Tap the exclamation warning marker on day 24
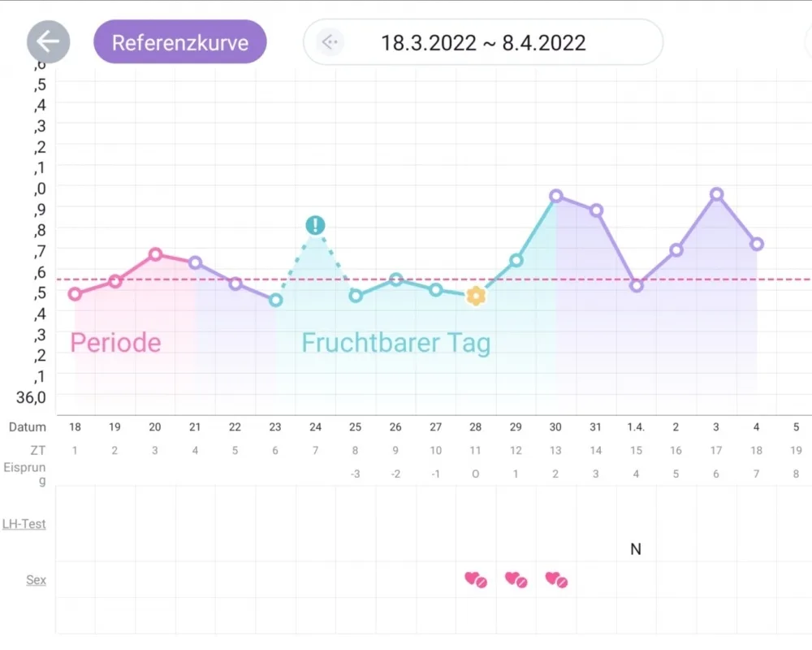 tap(315, 225)
